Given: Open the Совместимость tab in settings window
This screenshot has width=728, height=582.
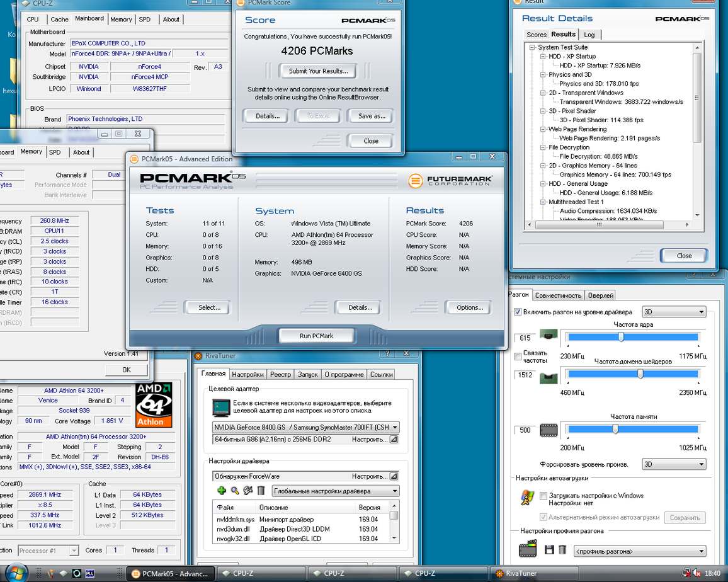Looking at the screenshot, I should [557, 295].
